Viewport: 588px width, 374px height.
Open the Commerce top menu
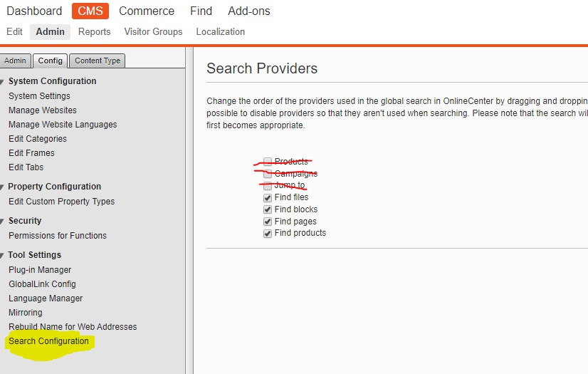coord(147,11)
